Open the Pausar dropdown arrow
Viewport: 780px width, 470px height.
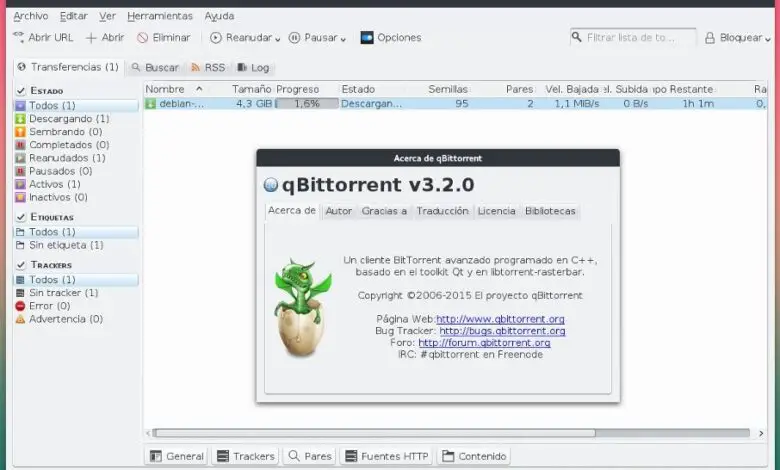pyautogui.click(x=343, y=39)
